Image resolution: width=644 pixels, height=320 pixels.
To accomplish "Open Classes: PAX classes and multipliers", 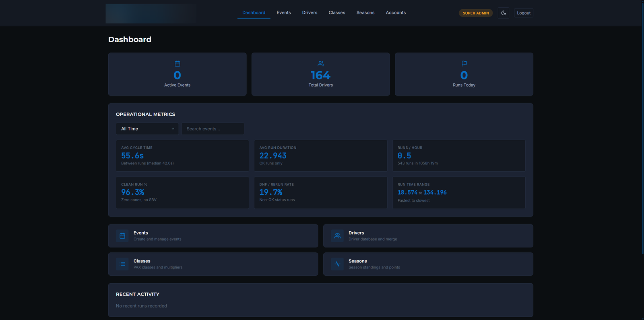I will coord(213,264).
